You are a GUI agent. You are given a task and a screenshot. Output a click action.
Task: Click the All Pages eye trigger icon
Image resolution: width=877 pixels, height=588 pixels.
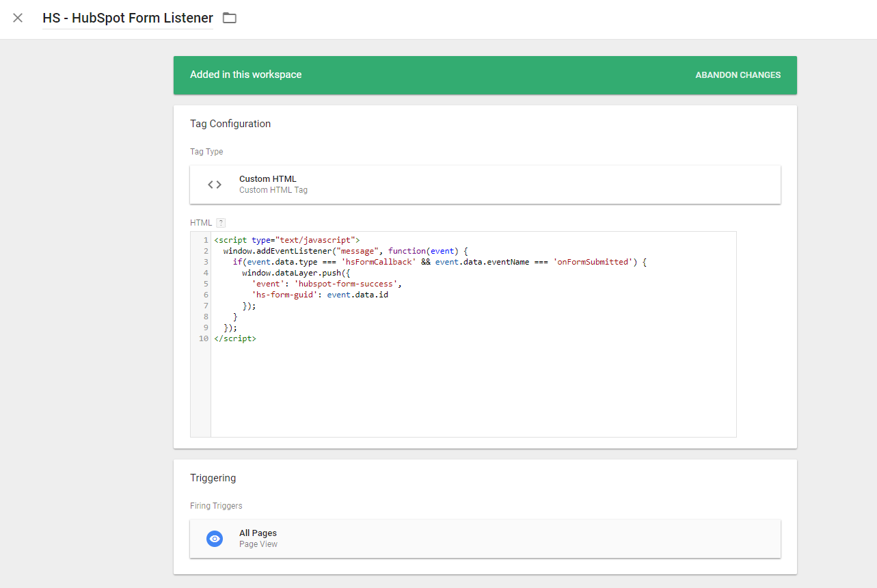[215, 539]
